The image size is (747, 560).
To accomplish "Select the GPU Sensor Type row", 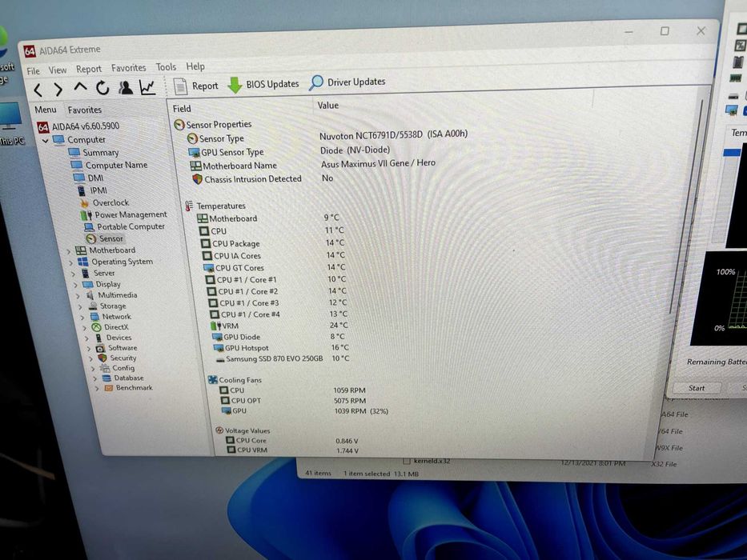I will click(x=289, y=151).
